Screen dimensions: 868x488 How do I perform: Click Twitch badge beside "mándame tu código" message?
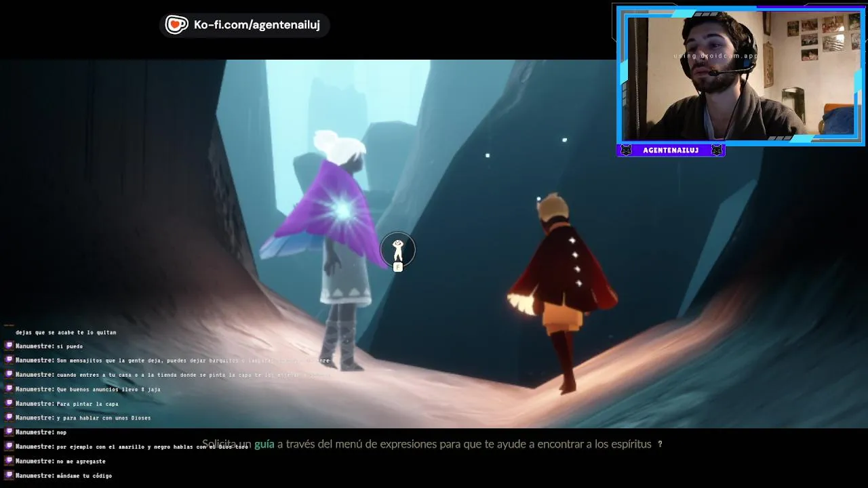[x=9, y=475]
